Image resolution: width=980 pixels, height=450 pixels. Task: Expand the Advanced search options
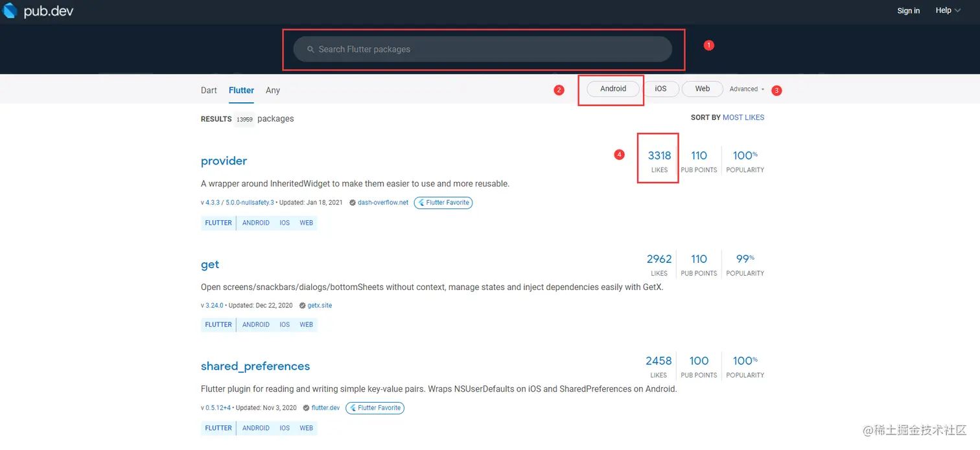pyautogui.click(x=747, y=89)
